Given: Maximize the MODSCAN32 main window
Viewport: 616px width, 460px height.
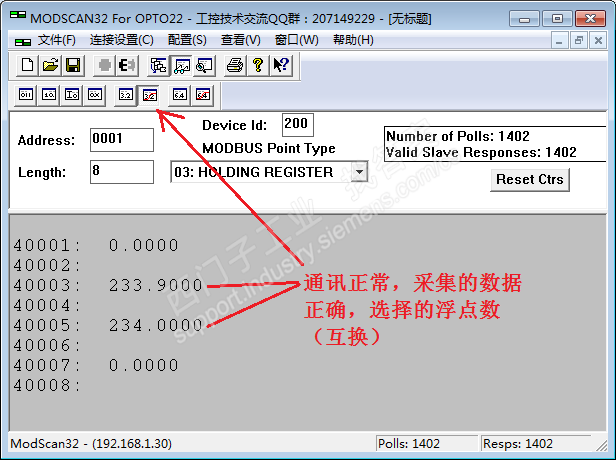Looking at the screenshot, I should tap(557, 18).
